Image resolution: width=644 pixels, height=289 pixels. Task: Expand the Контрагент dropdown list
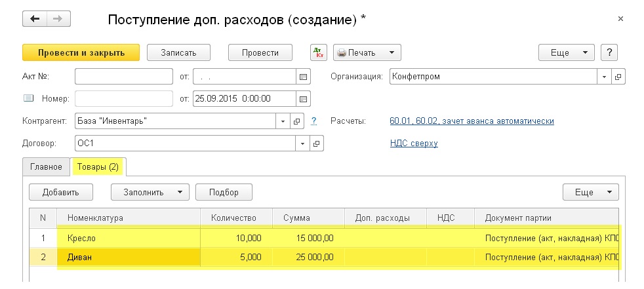pos(283,121)
